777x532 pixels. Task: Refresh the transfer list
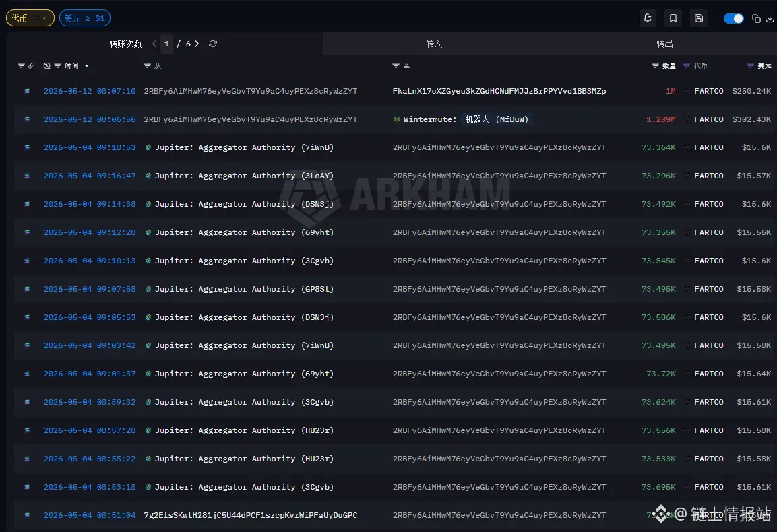[x=213, y=44]
